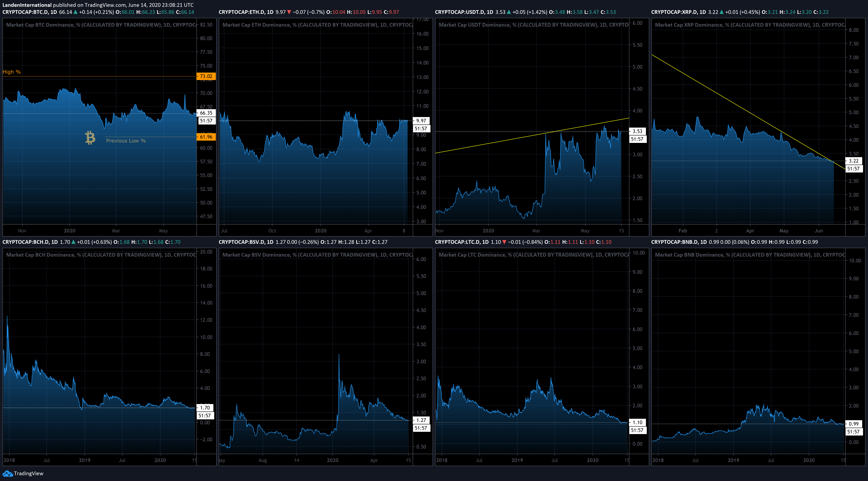Click the 2019 date label on BNB chart axis
The image size is (868, 481).
(733, 461)
